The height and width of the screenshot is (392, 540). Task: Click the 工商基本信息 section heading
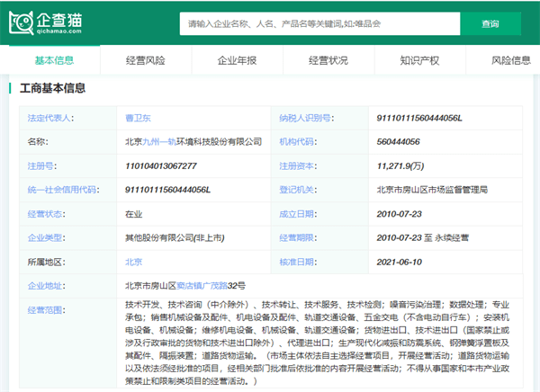click(x=53, y=88)
